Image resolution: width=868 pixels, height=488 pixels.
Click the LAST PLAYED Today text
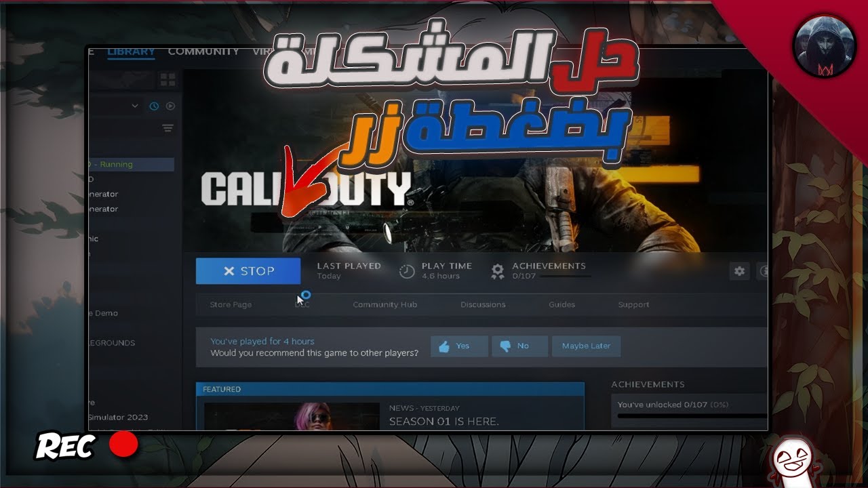[x=349, y=271]
